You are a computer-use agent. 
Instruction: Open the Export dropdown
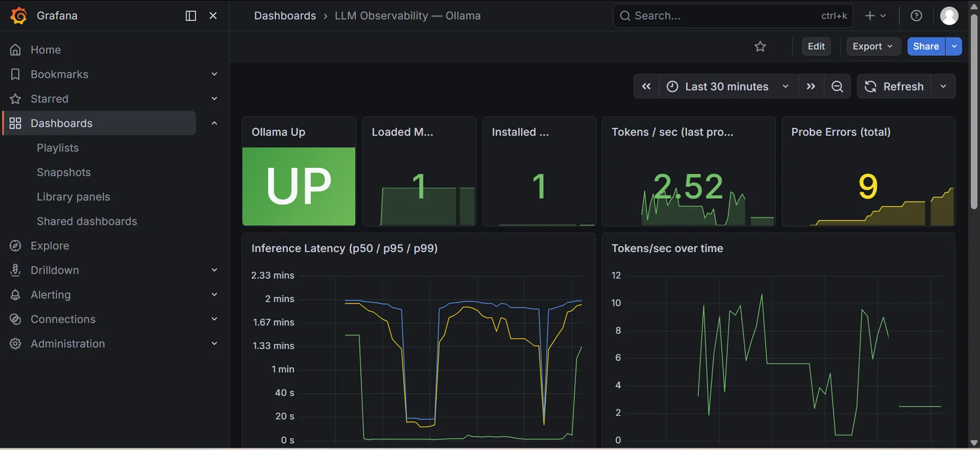[873, 47]
